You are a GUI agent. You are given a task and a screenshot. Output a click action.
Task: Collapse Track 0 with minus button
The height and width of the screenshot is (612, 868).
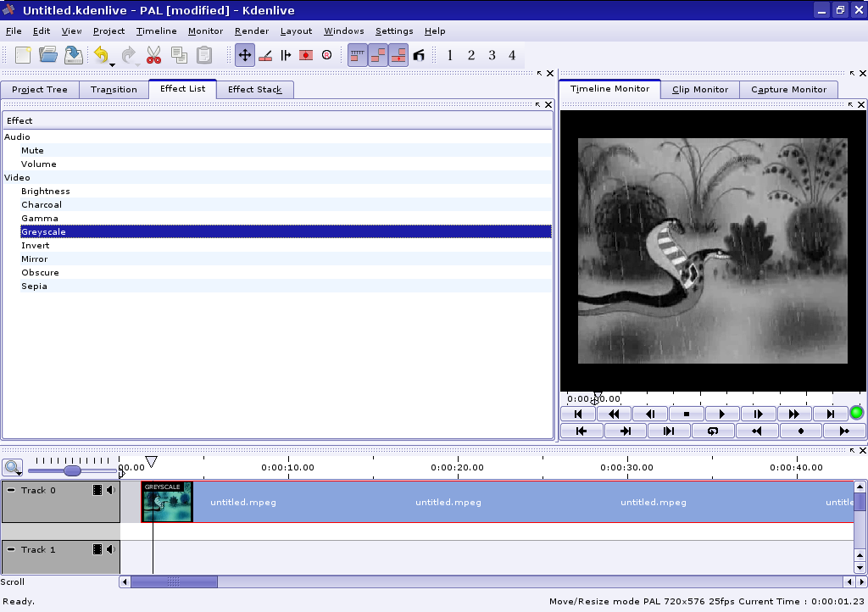click(12, 490)
